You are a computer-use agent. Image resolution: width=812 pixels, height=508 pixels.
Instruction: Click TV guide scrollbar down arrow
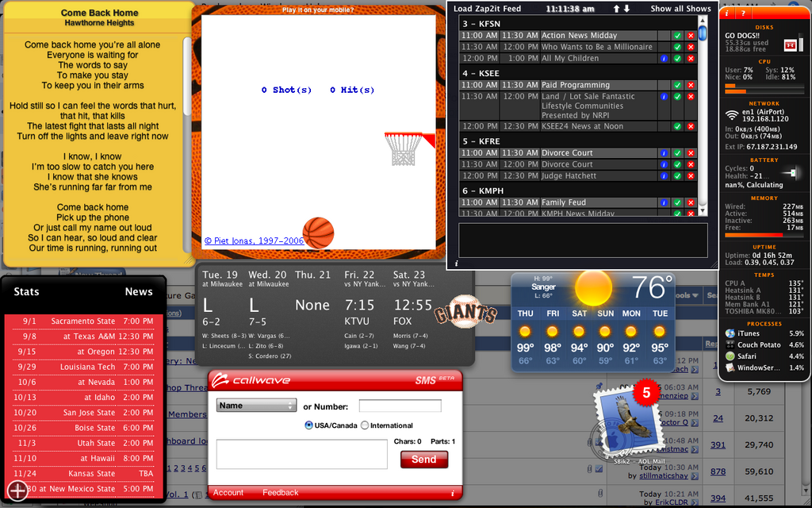(x=703, y=210)
